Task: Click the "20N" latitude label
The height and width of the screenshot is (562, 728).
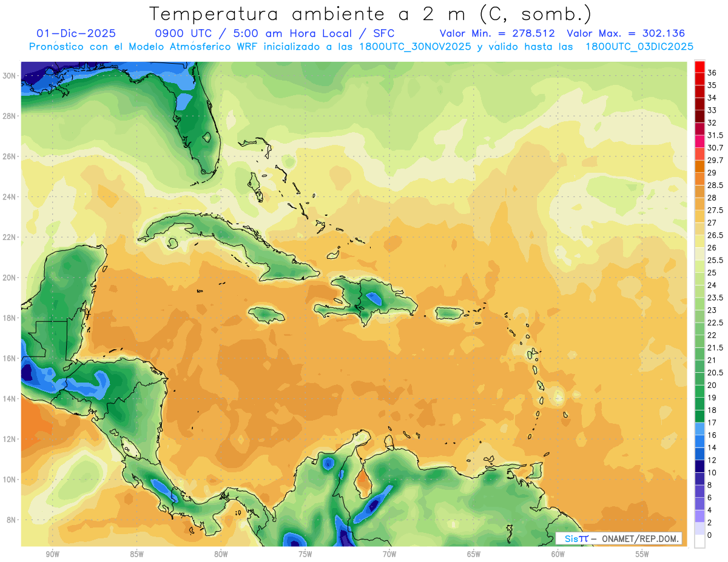Action: pyautogui.click(x=10, y=278)
